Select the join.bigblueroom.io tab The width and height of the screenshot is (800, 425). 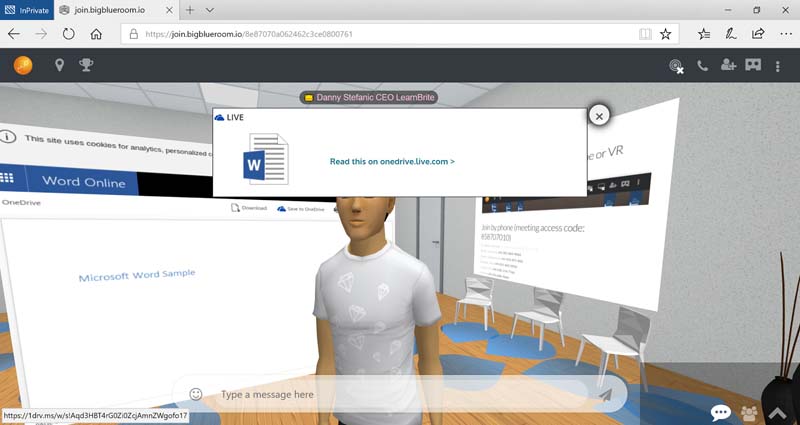(116, 10)
